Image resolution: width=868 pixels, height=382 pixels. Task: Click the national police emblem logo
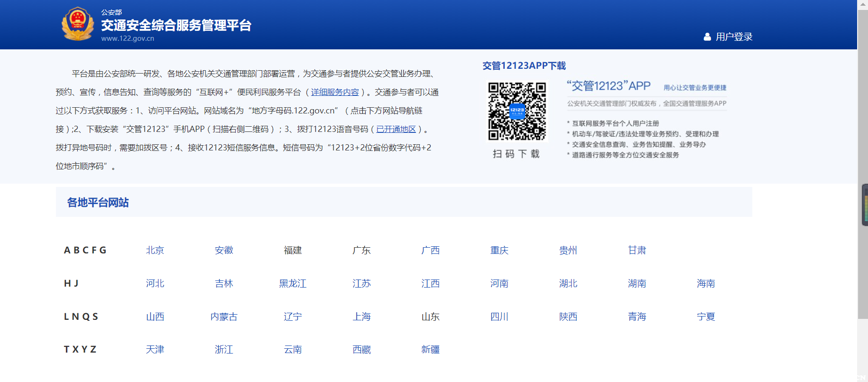78,24
